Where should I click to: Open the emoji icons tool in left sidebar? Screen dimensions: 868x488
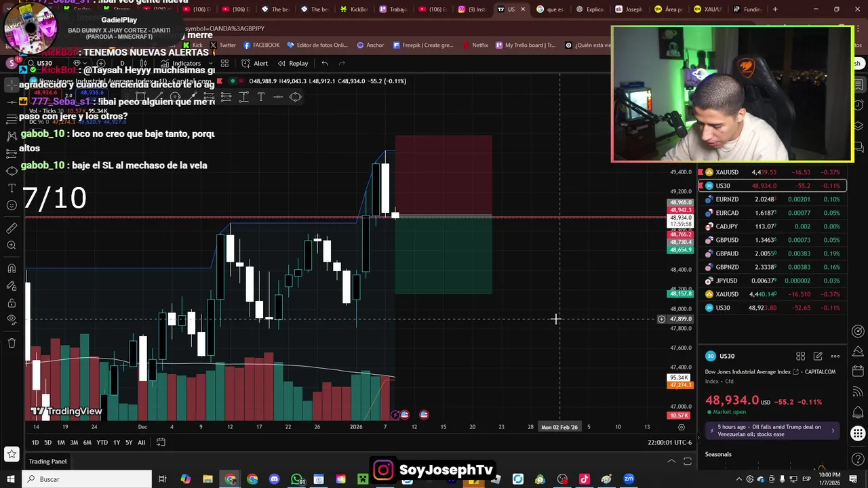pyautogui.click(x=12, y=205)
